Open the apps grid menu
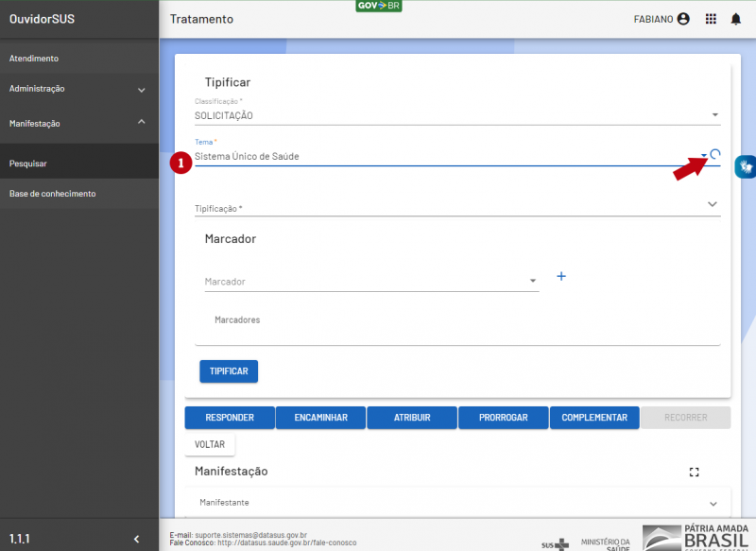756x551 pixels. pyautogui.click(x=711, y=19)
